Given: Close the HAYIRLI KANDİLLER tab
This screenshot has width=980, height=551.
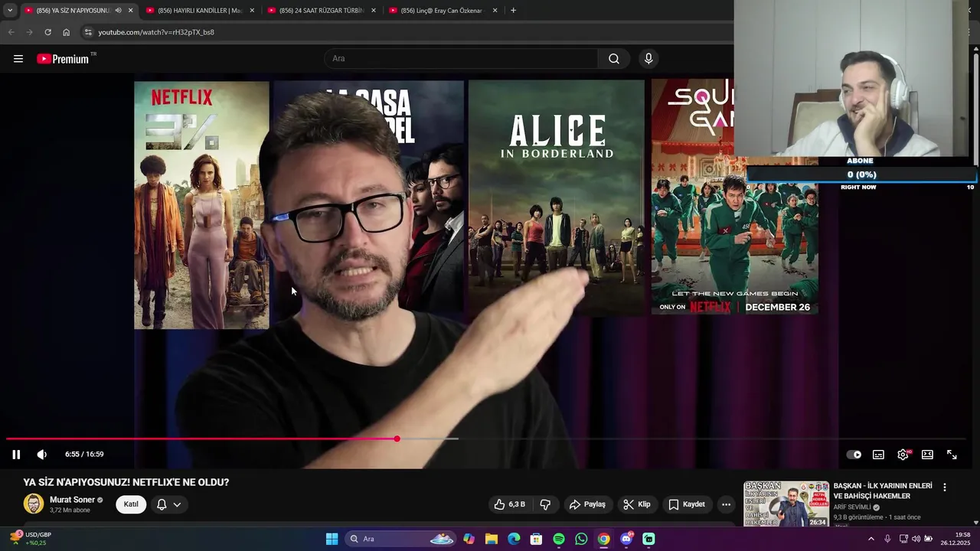Looking at the screenshot, I should click(x=252, y=11).
